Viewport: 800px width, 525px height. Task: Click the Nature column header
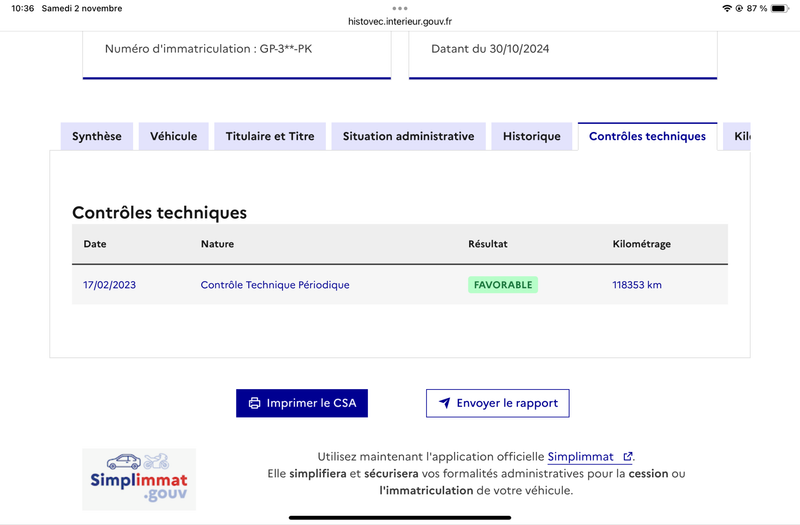click(217, 244)
